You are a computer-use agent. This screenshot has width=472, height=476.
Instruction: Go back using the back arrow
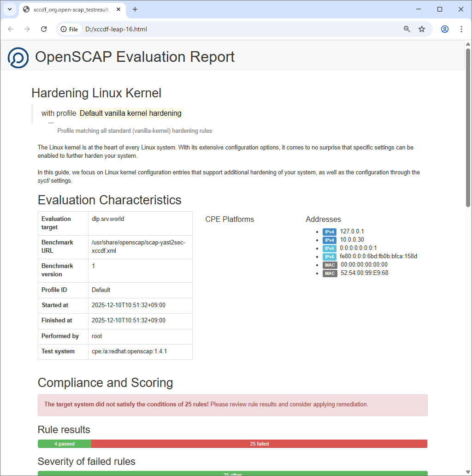click(x=11, y=29)
